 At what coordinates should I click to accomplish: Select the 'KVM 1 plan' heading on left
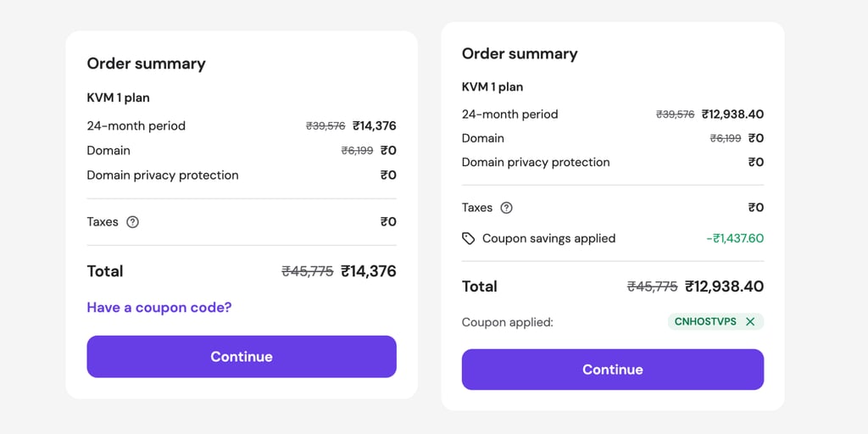point(119,98)
